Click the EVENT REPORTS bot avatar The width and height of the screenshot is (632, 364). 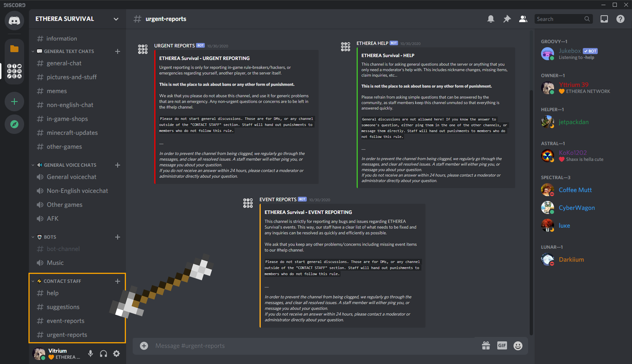pyautogui.click(x=248, y=203)
